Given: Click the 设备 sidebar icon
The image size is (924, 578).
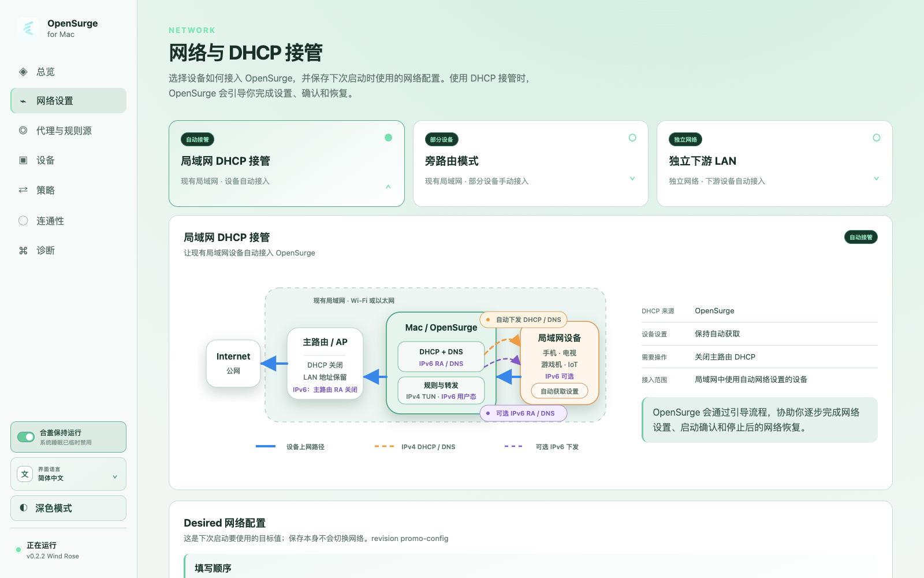Looking at the screenshot, I should click(x=23, y=160).
